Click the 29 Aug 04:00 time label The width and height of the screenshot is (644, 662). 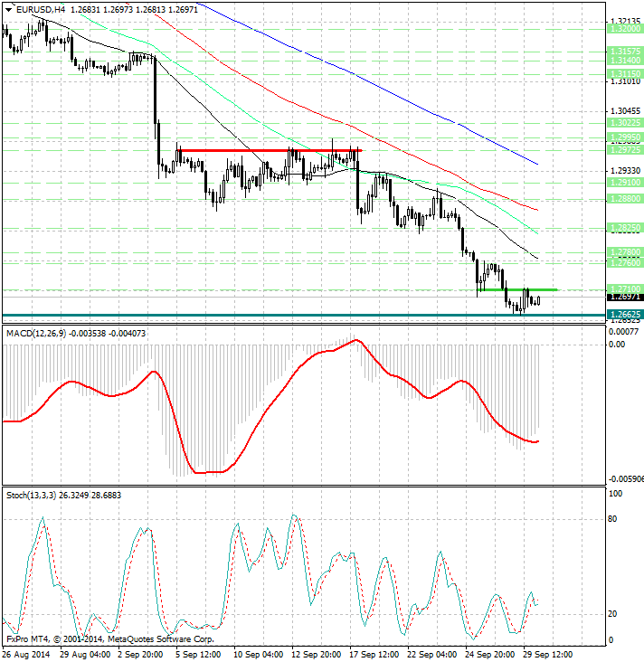pyautogui.click(x=85, y=655)
